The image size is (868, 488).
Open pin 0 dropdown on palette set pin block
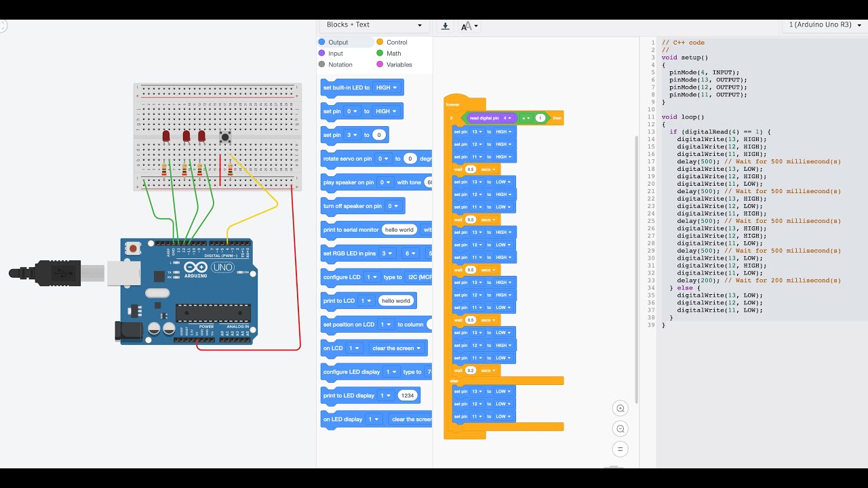tap(352, 111)
